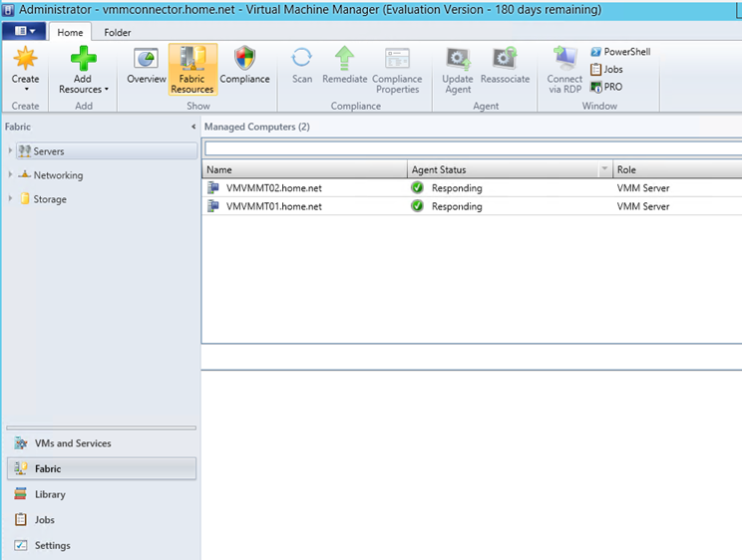The height and width of the screenshot is (560, 742).
Task: Click VMM Server role of VMVMMT01.home.net
Action: [643, 206]
